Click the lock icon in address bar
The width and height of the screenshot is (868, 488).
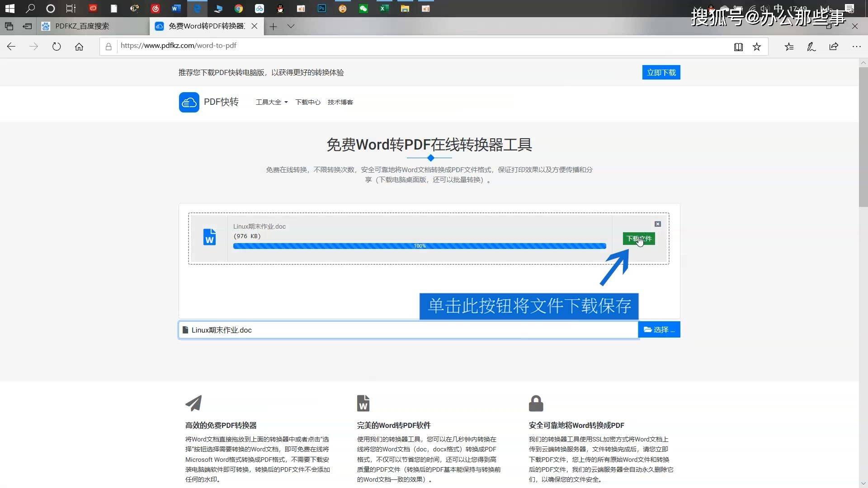[108, 47]
